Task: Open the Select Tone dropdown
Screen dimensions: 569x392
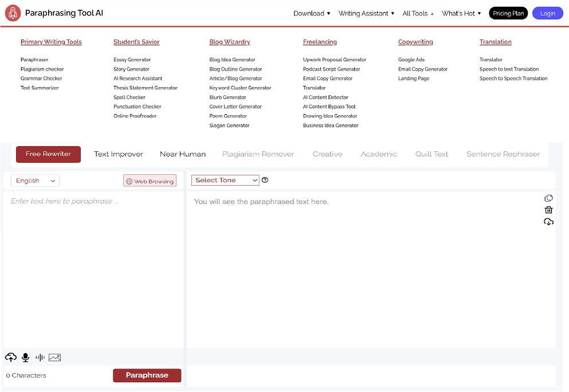Action: (x=225, y=180)
